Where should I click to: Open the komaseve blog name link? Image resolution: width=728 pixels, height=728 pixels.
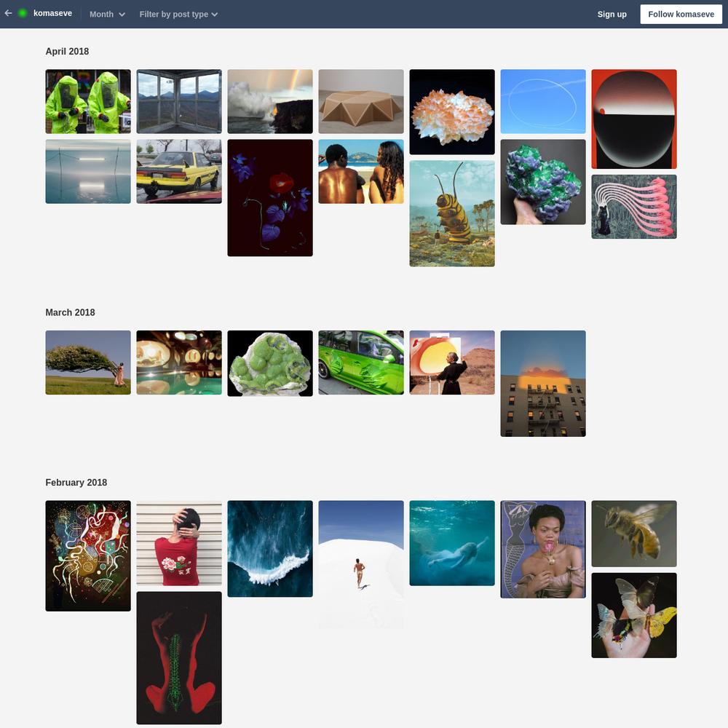[52, 13]
